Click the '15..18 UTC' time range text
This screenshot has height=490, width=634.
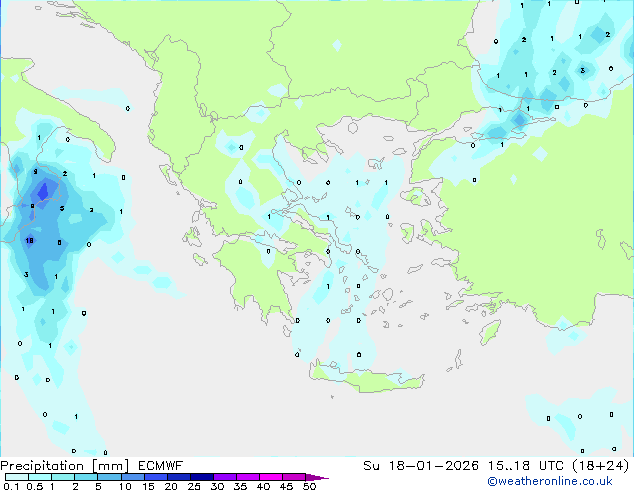pos(526,466)
